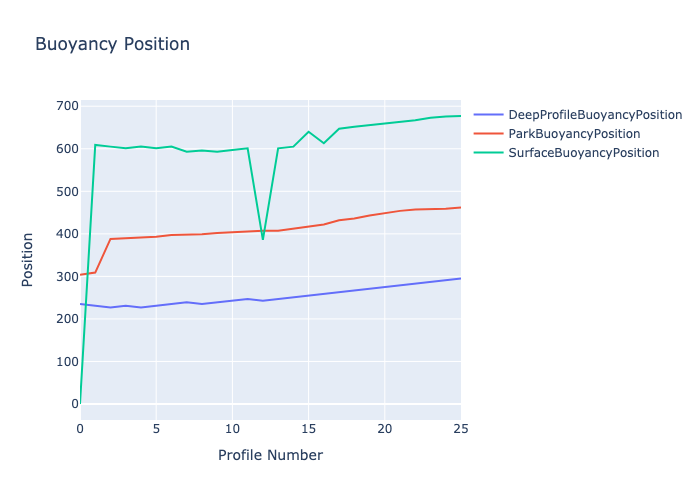Image resolution: width=700 pixels, height=500 pixels.
Task: Click the green line's dip at profile 12
Action: click(x=263, y=239)
